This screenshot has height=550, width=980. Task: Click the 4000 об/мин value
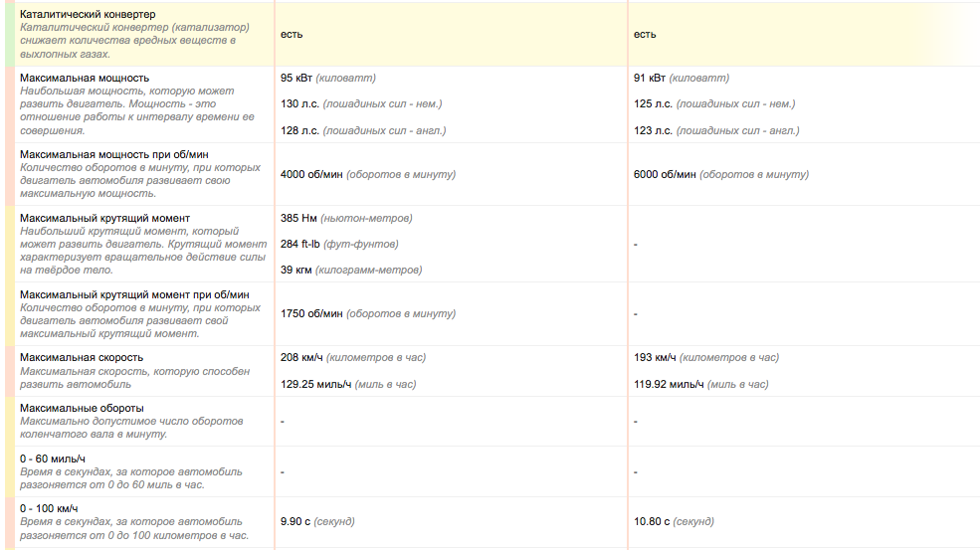311,174
